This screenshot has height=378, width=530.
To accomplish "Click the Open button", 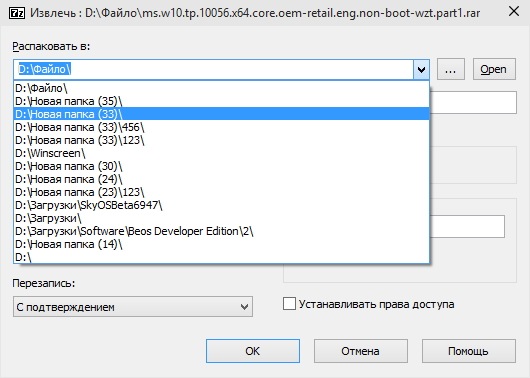I will [494, 69].
